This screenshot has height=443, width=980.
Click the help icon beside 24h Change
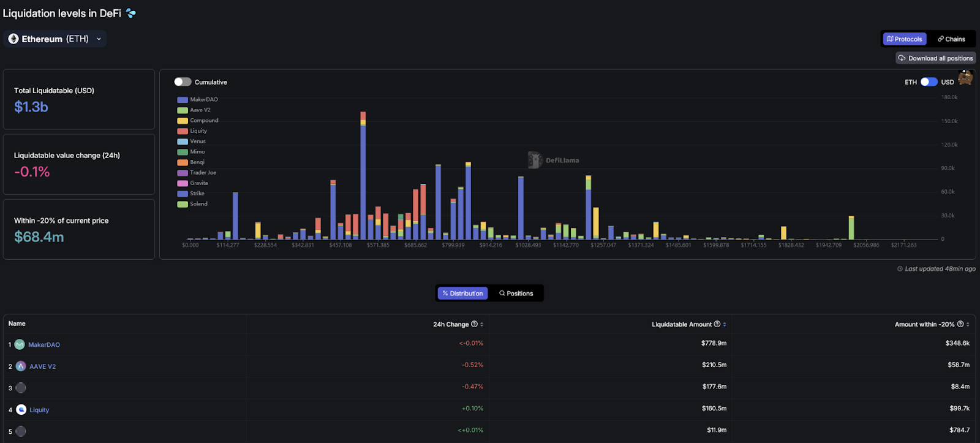coord(474,324)
